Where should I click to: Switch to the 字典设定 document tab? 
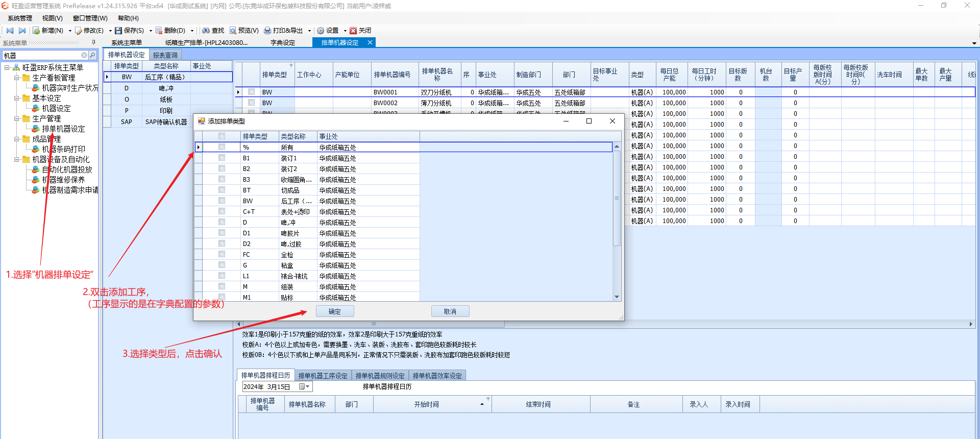click(x=283, y=43)
